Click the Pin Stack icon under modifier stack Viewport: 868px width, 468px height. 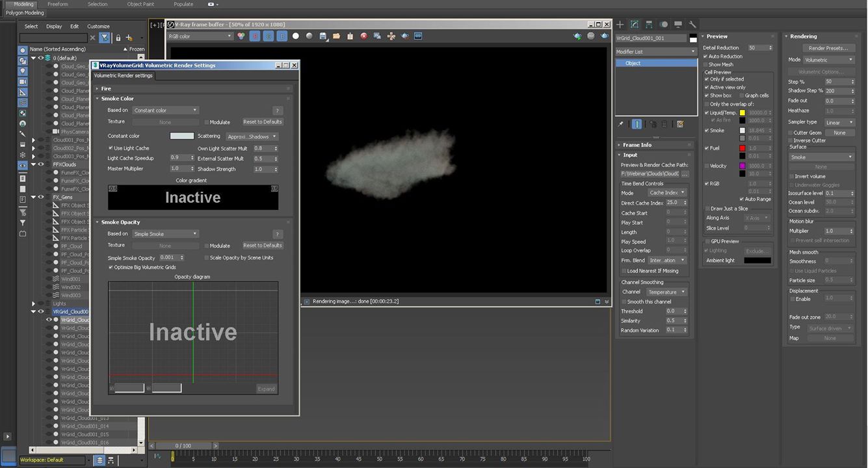point(621,124)
